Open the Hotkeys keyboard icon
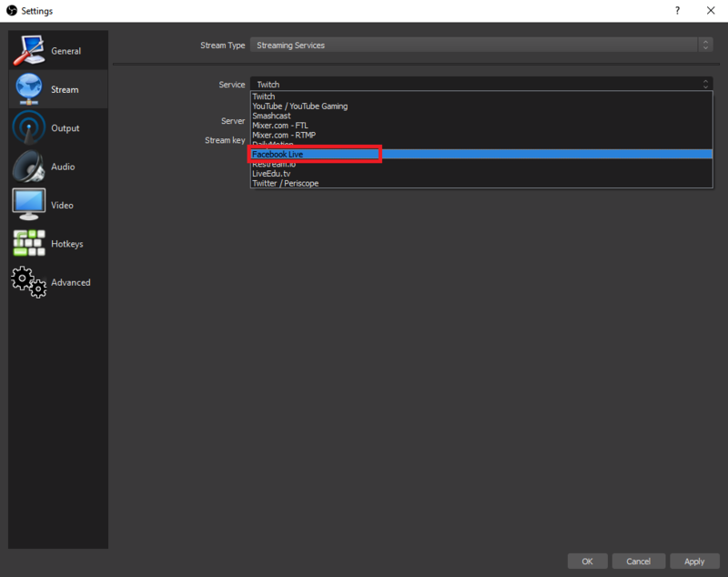728x577 pixels. [29, 243]
